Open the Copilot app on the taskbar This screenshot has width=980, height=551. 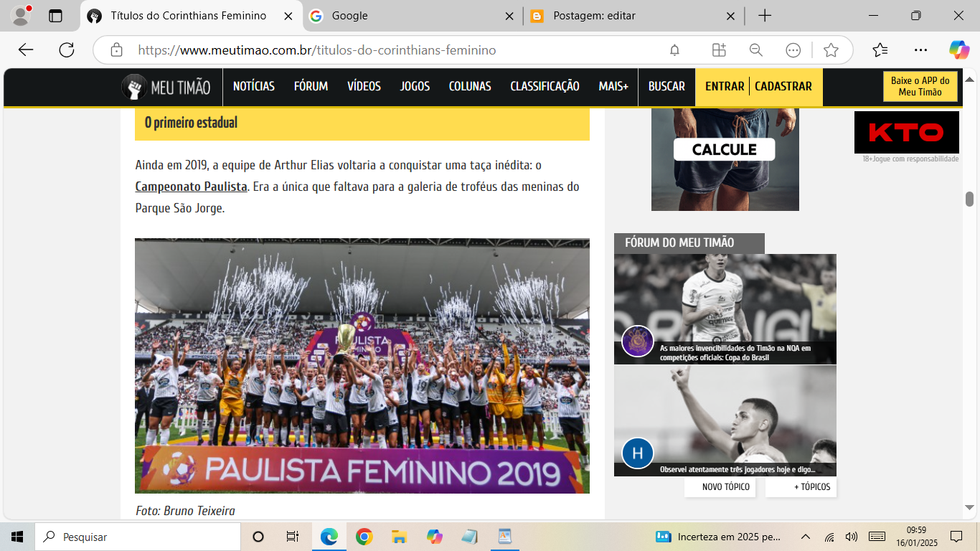click(434, 537)
